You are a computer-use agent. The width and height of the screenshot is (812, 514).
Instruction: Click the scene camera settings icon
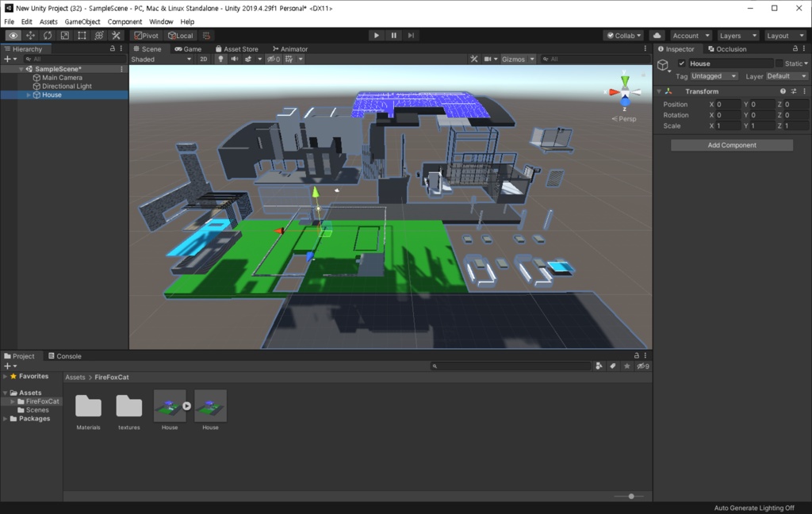(488, 59)
